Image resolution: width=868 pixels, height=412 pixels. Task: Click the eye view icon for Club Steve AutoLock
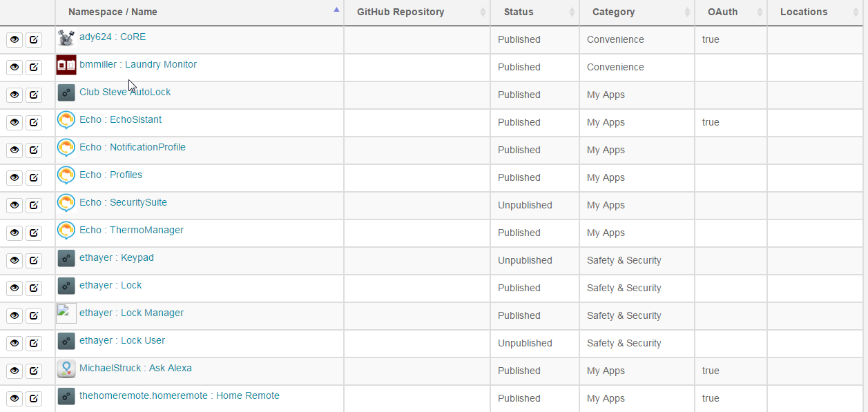coord(15,95)
